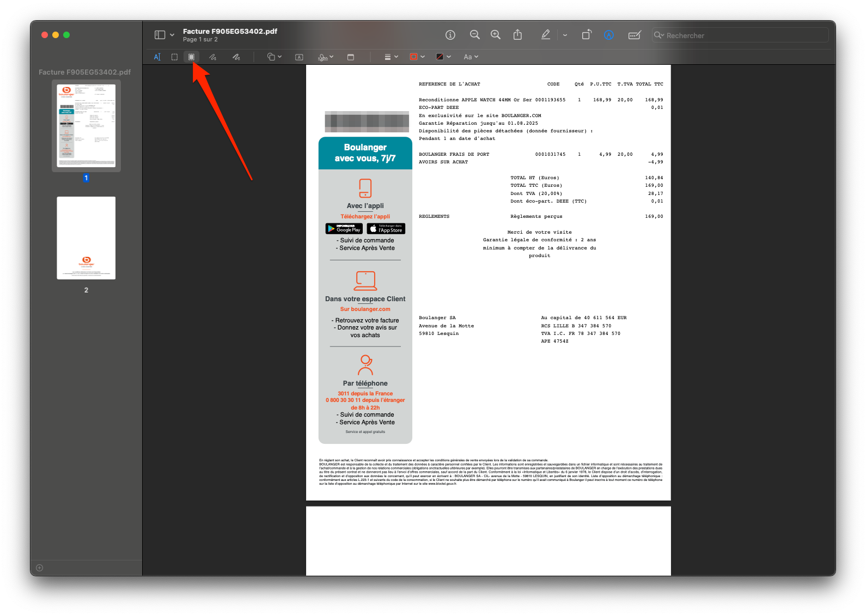Click the Règlements perçus text
The width and height of the screenshot is (866, 616).
click(536, 216)
